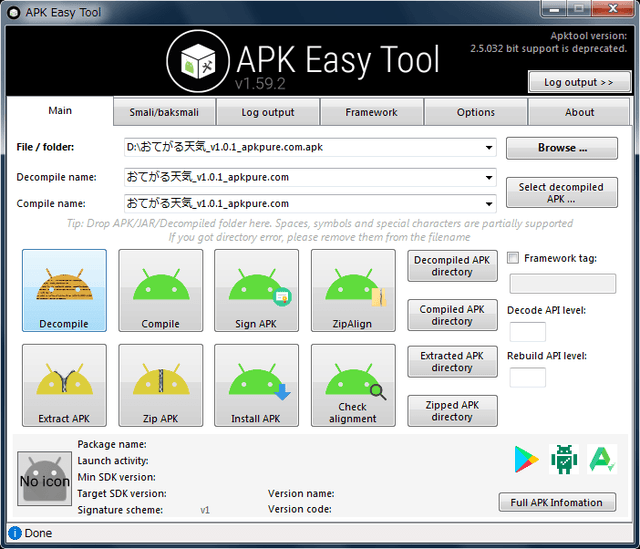
Task: Open the Log output tab
Action: point(268,112)
